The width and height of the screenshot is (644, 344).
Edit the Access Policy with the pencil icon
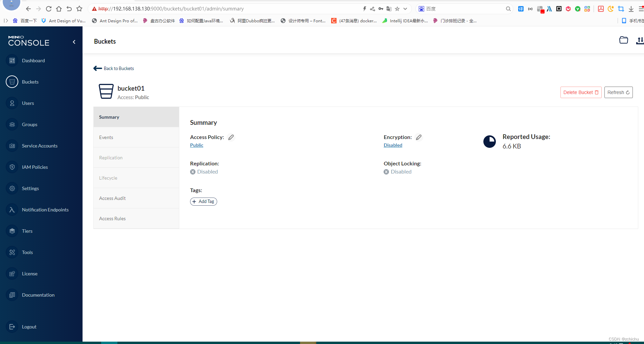[x=231, y=137]
